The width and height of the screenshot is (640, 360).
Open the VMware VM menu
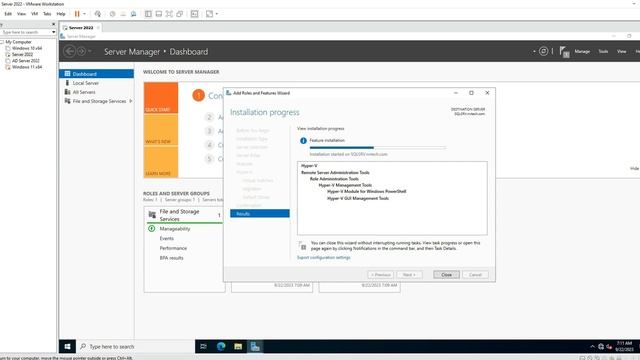pos(35,14)
